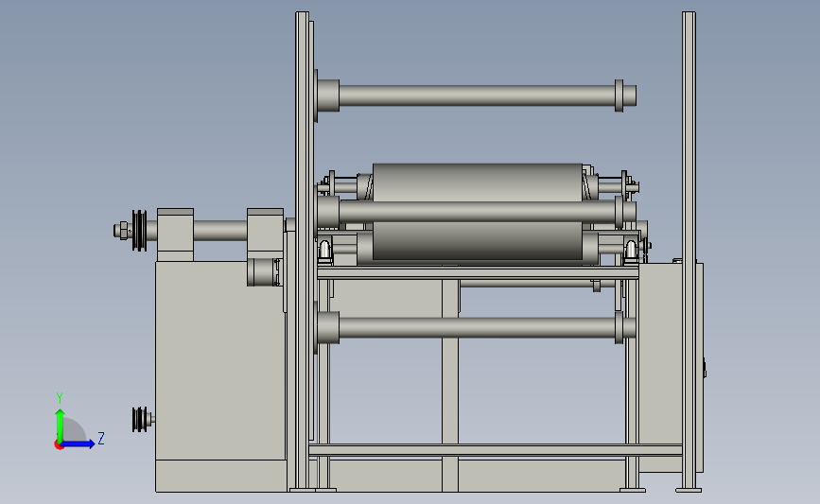The image size is (820, 504).
Task: Select the large left cabinet body
Action: 220,361
